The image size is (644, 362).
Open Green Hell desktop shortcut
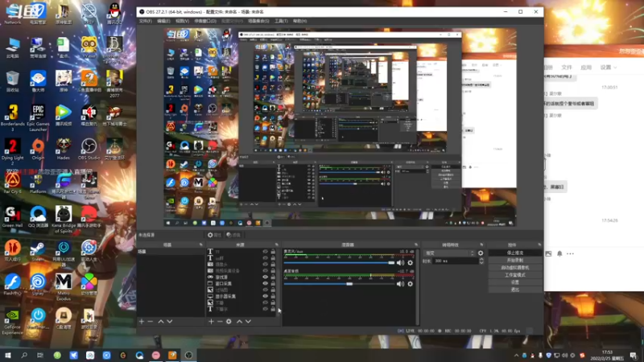coord(12,217)
